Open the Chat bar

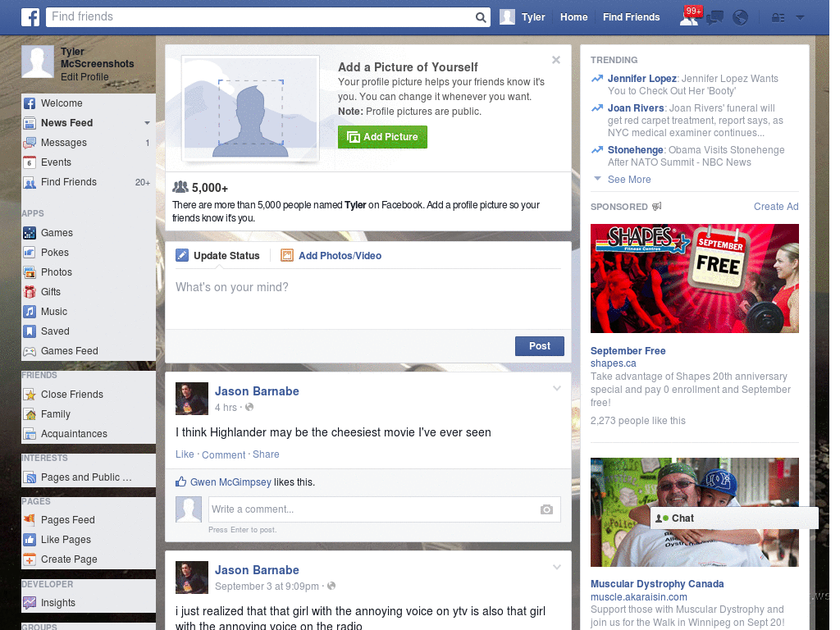(x=734, y=518)
